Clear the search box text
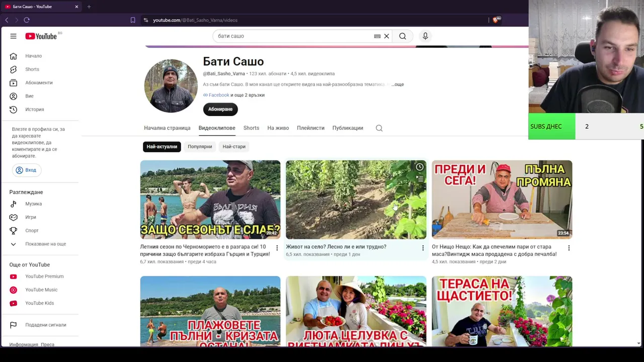This screenshot has width=644, height=362. coord(386,36)
